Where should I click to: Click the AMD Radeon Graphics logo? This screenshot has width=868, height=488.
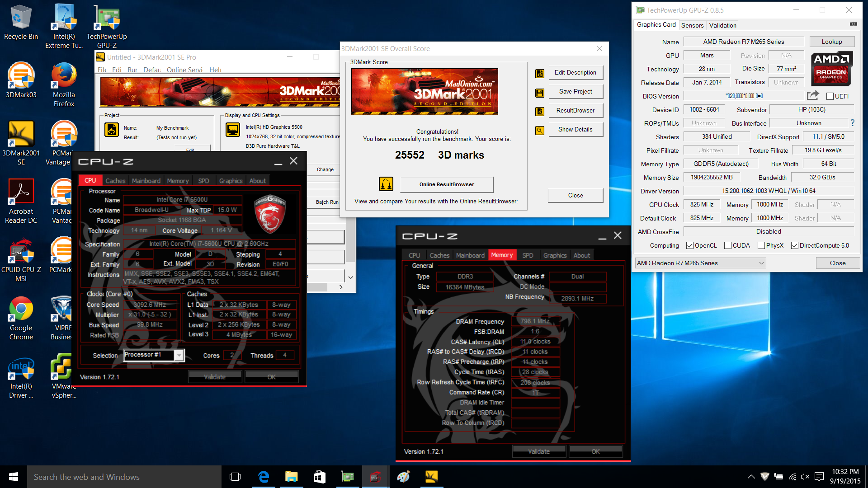(831, 69)
